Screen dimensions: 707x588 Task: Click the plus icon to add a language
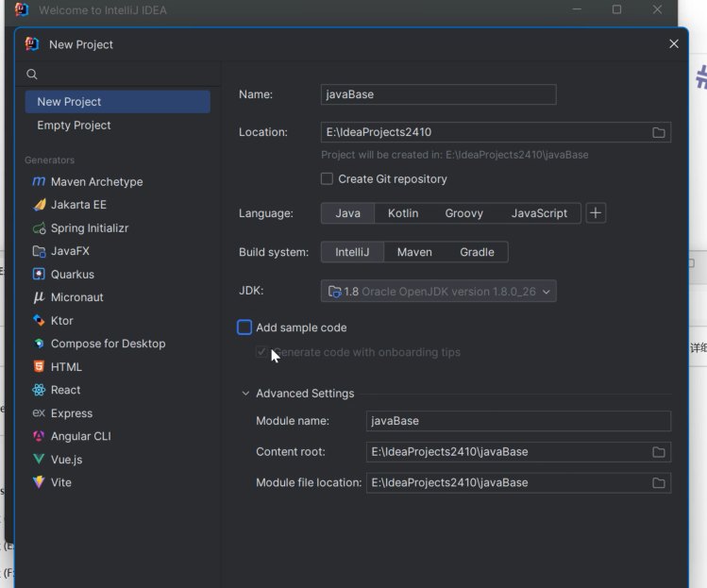[x=596, y=213]
